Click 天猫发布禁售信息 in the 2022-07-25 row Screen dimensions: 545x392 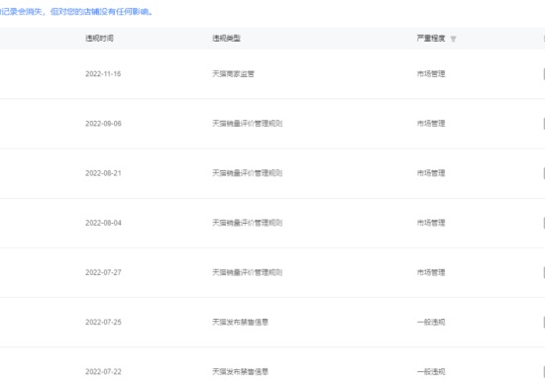(x=240, y=322)
